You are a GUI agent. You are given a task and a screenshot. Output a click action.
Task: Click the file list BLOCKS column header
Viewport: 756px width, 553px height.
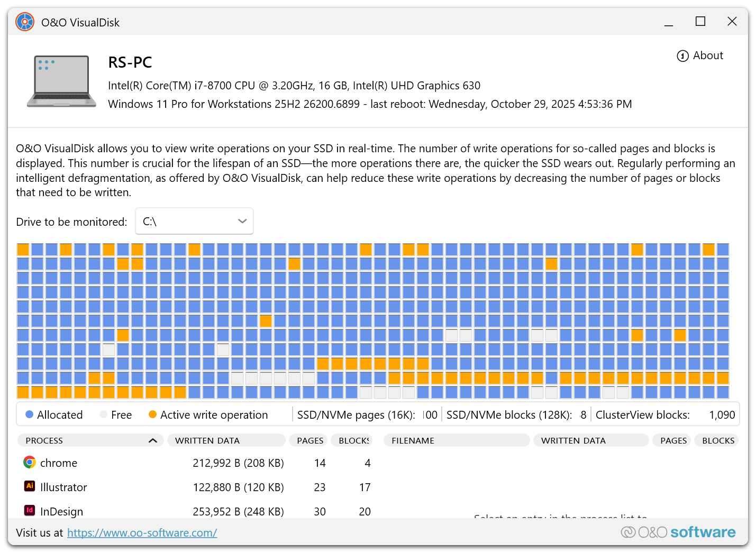718,440
